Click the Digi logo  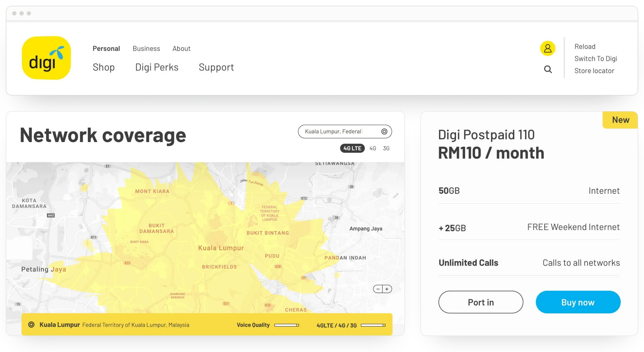(46, 58)
